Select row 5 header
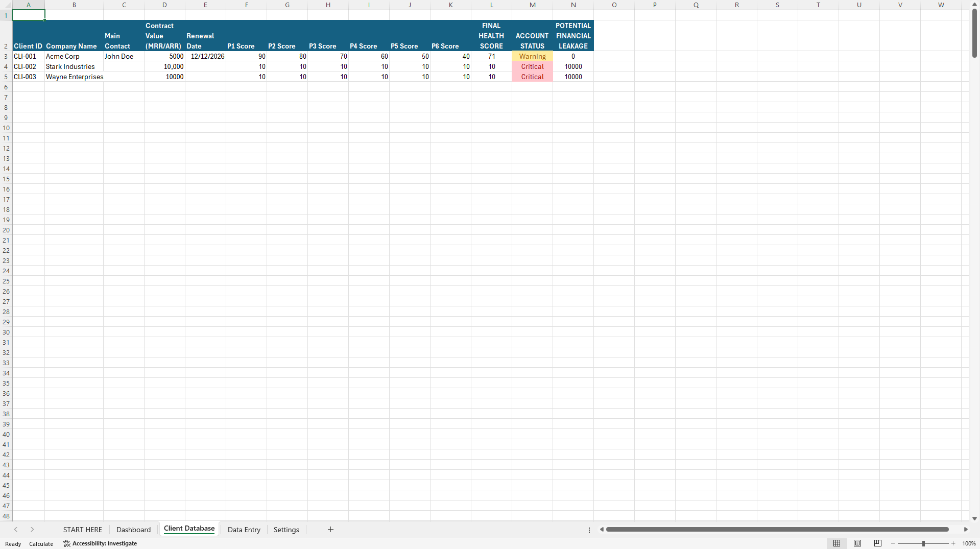Image resolution: width=980 pixels, height=549 pixels. pos(6,77)
